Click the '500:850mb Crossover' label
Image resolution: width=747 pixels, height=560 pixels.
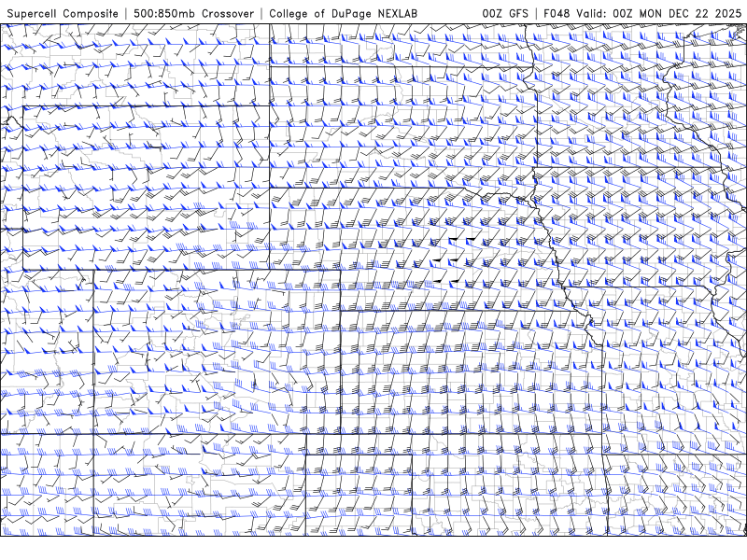tap(194, 13)
